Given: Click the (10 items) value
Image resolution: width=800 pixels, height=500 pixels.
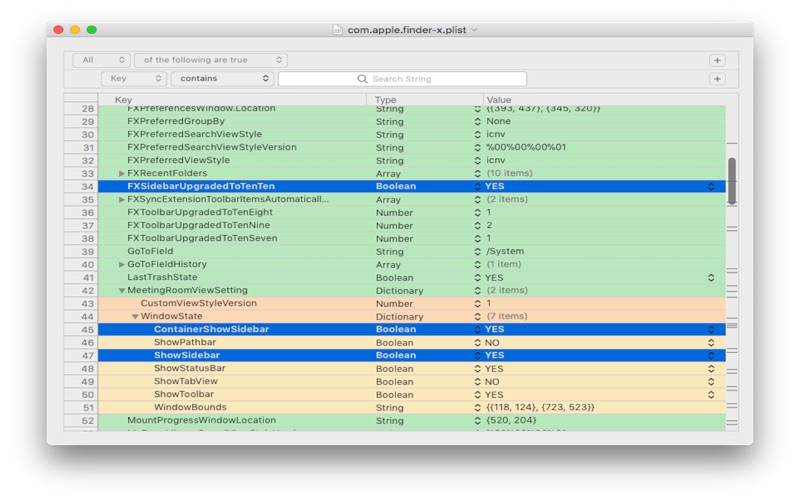Looking at the screenshot, I should [x=509, y=173].
